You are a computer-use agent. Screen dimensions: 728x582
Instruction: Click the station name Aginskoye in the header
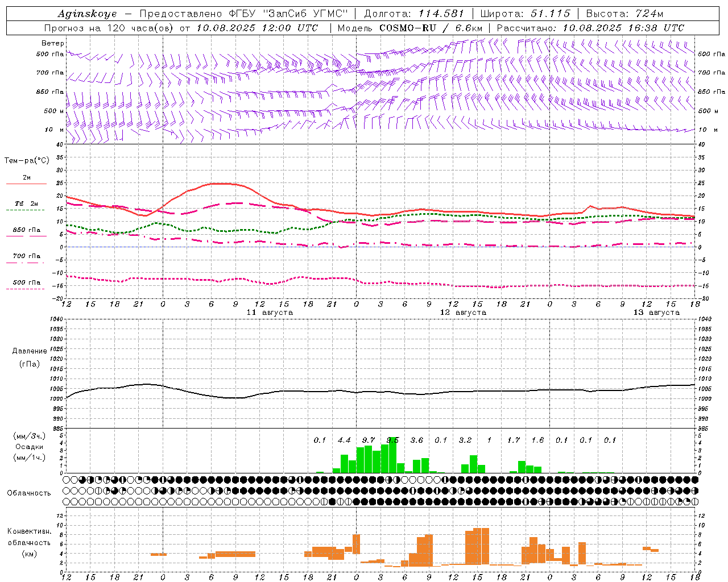tap(87, 14)
